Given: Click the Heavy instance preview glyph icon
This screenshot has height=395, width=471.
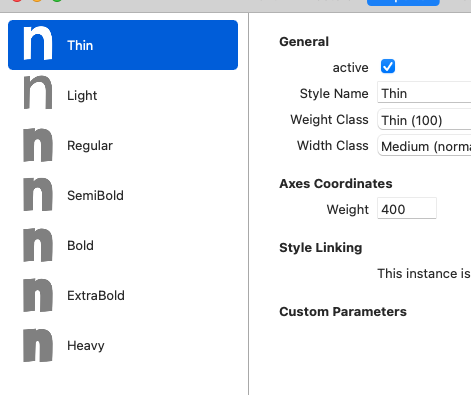Looking at the screenshot, I should [38, 345].
